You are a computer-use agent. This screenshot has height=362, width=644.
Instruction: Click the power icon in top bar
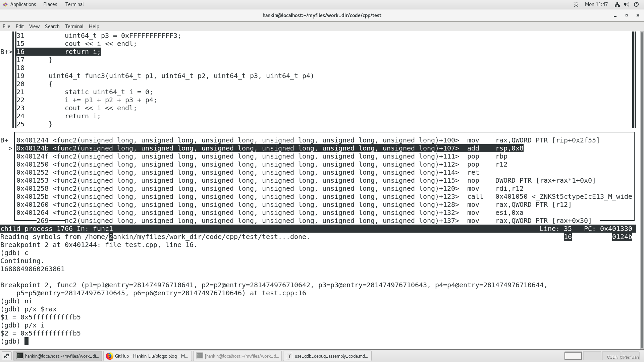pyautogui.click(x=636, y=4)
